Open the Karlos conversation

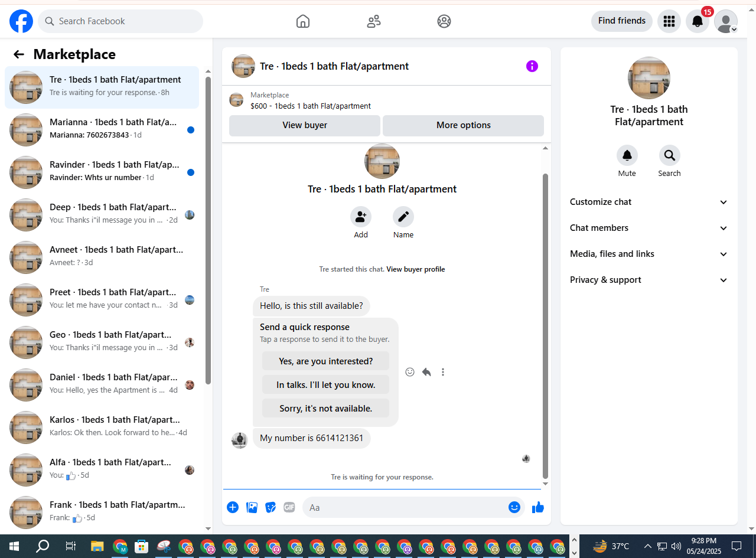pyautogui.click(x=102, y=428)
